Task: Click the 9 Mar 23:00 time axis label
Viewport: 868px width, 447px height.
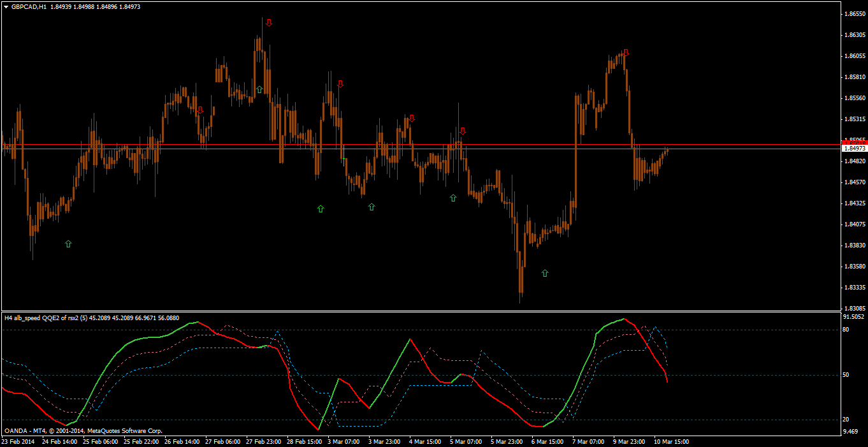Action: [x=629, y=441]
